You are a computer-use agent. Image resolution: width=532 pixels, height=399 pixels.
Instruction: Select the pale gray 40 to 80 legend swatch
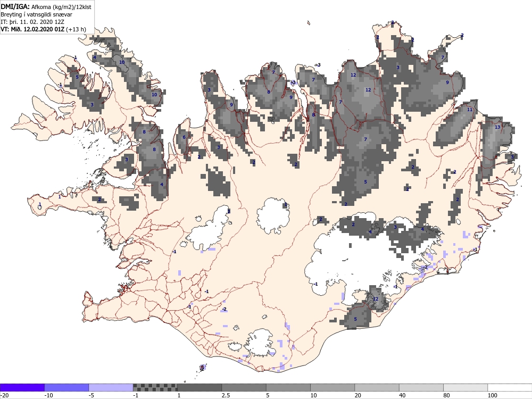coord(421,387)
